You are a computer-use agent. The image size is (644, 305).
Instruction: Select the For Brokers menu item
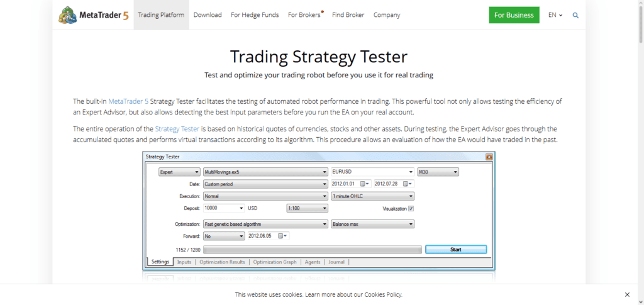point(304,14)
